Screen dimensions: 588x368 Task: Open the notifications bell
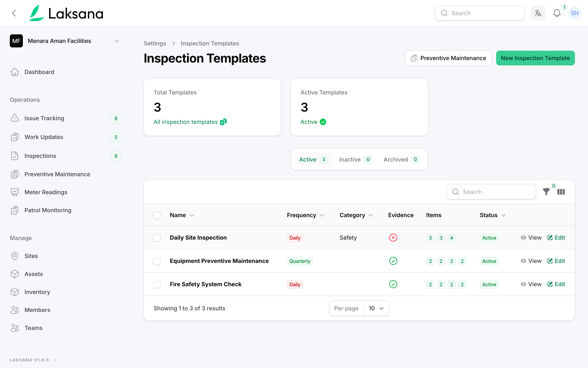point(557,13)
